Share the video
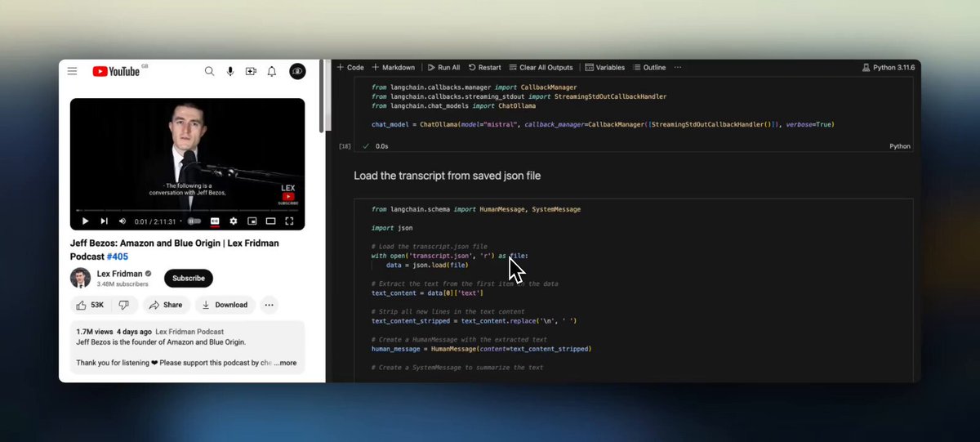Viewport: 980px width, 442px height. pyautogui.click(x=167, y=305)
